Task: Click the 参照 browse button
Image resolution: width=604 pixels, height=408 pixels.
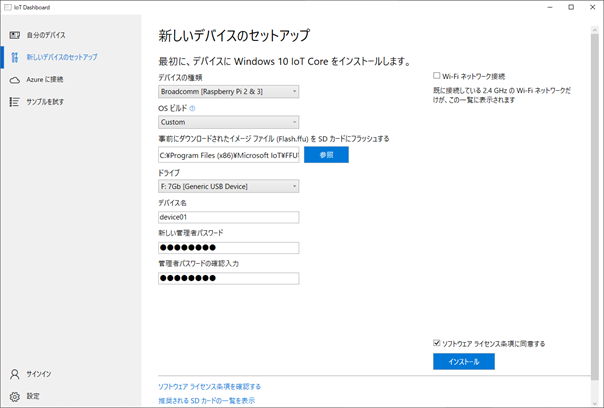Action: pyautogui.click(x=326, y=155)
